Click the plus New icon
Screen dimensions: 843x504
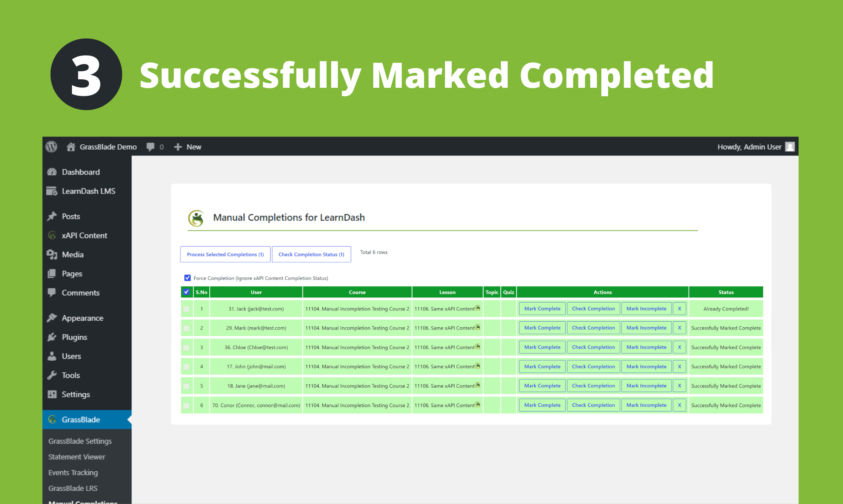(178, 147)
